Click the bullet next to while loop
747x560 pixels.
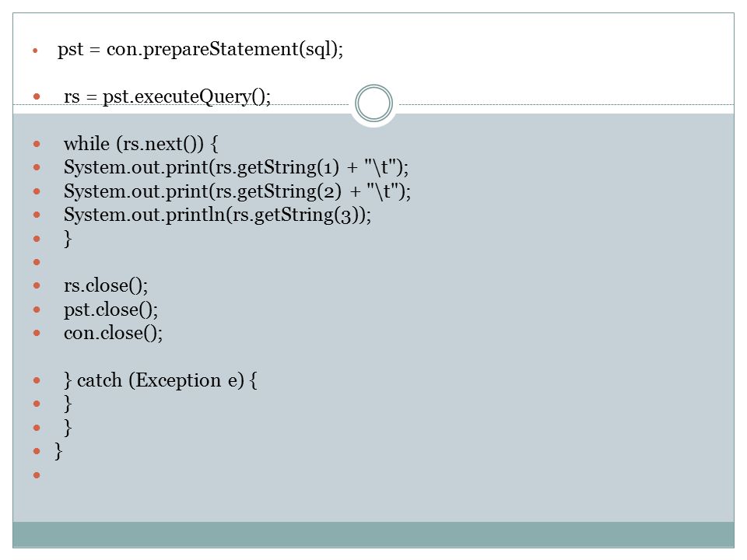pyautogui.click(x=37, y=144)
